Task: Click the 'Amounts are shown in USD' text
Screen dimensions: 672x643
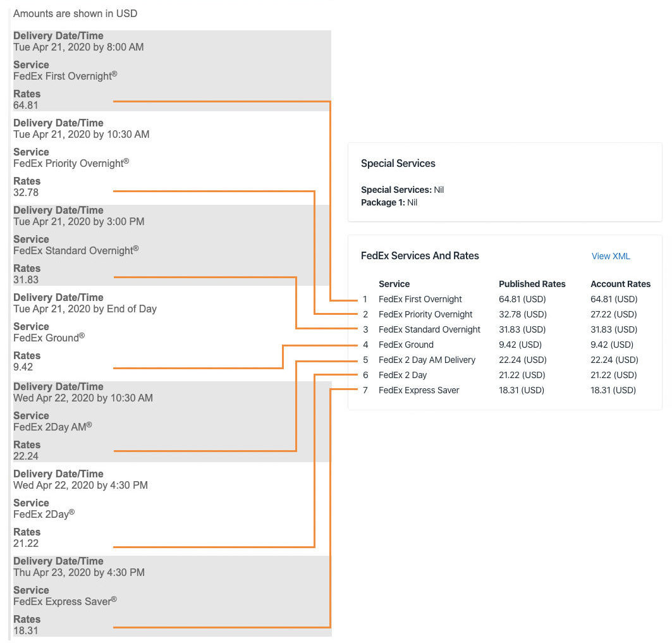Action: (x=75, y=13)
